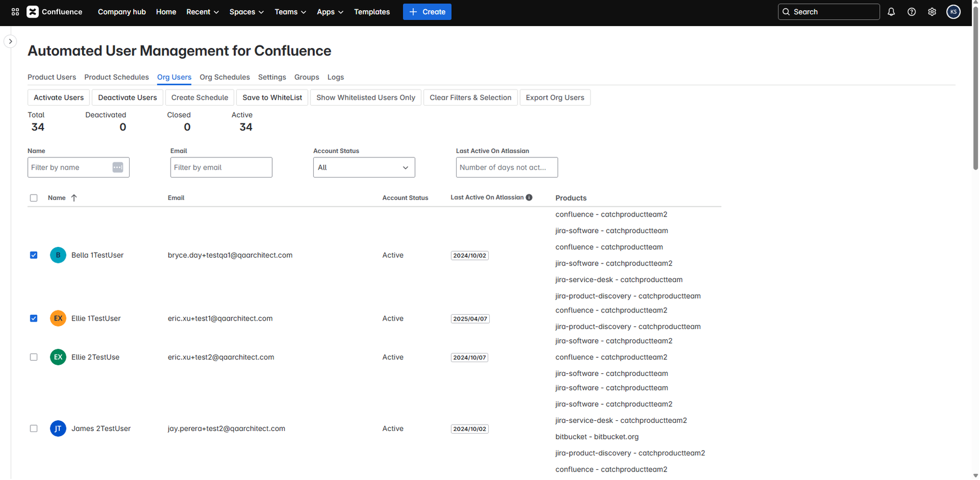Image resolution: width=980 pixels, height=480 pixels.
Task: Open the Groups tab
Action: point(307,77)
